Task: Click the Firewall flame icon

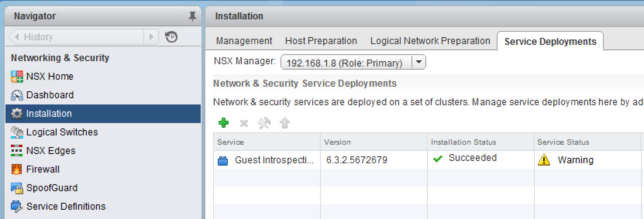Action: (17, 169)
